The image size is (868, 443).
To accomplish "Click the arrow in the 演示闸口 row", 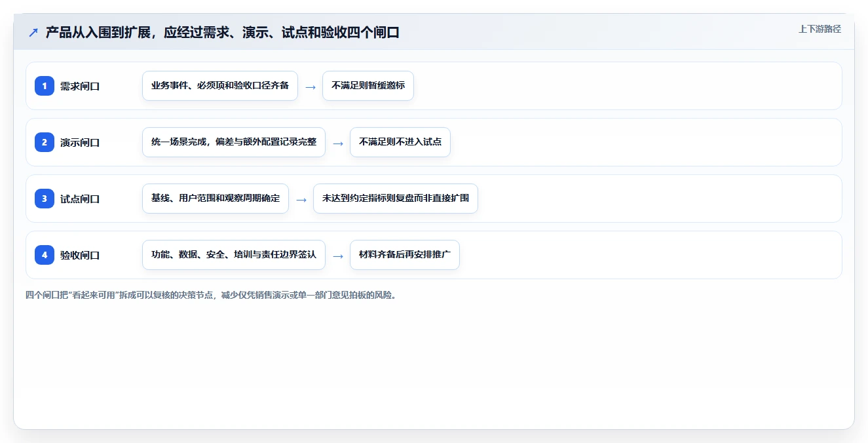I will (x=338, y=143).
